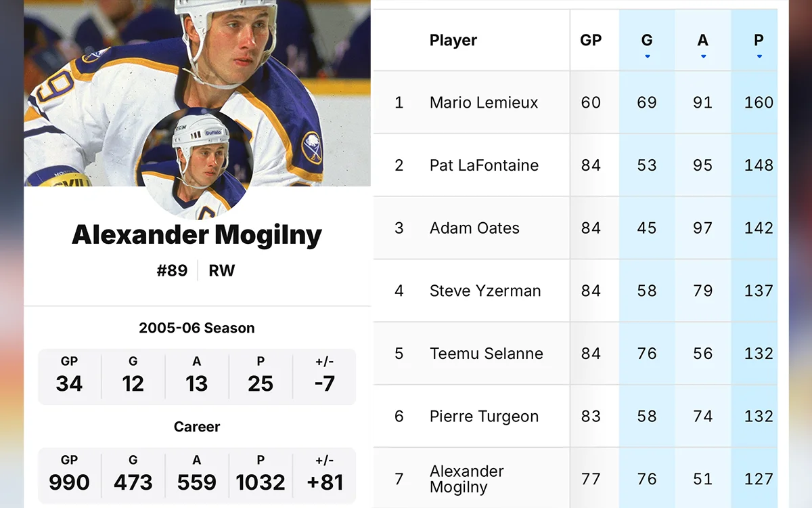This screenshot has width=812, height=508.
Task: Click the Player column header
Action: pos(453,41)
